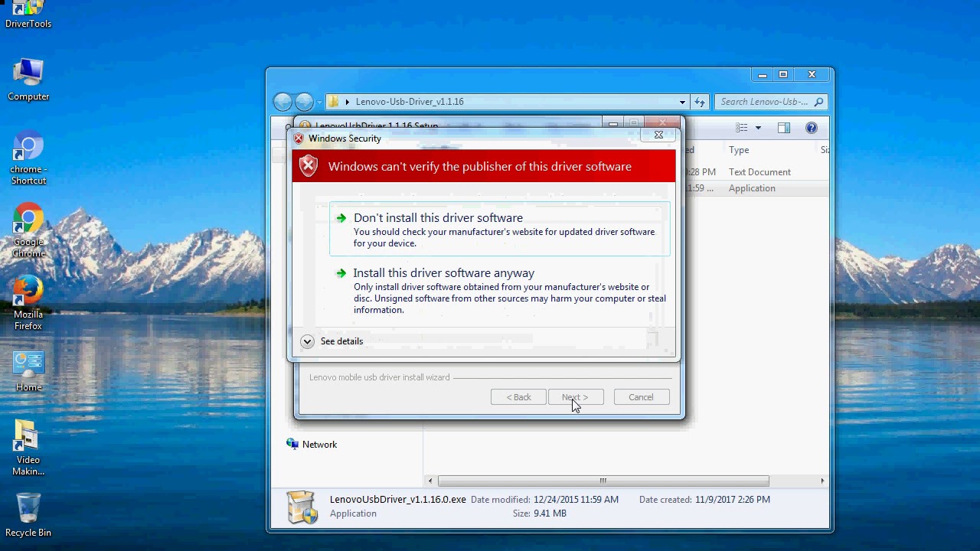Click right scroll arrow of file list
The width and height of the screenshot is (980, 551).
pos(822,481)
